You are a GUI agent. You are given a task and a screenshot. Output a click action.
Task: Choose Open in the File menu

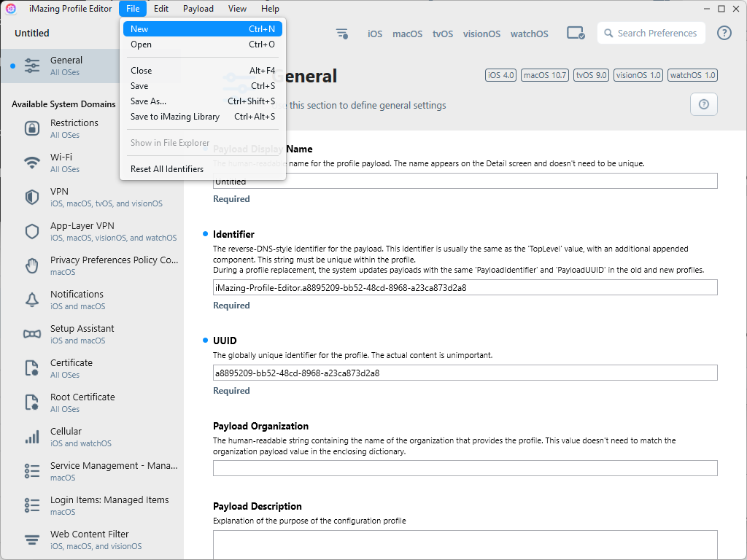tap(203, 44)
